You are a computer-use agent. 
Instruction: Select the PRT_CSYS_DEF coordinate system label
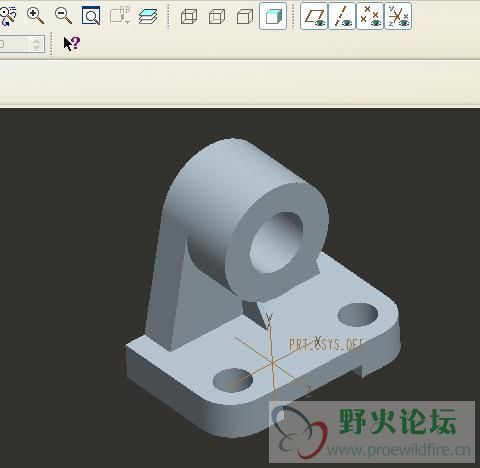point(327,344)
